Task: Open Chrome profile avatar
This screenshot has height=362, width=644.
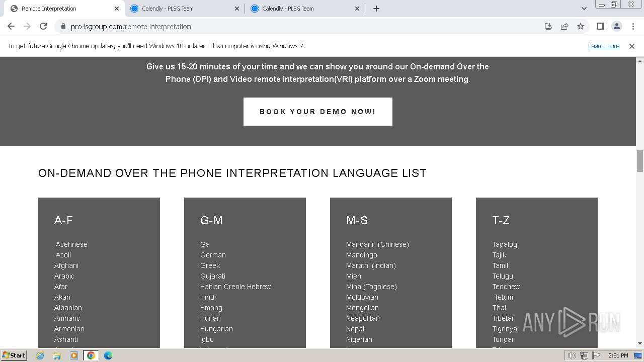Action: 617,27
